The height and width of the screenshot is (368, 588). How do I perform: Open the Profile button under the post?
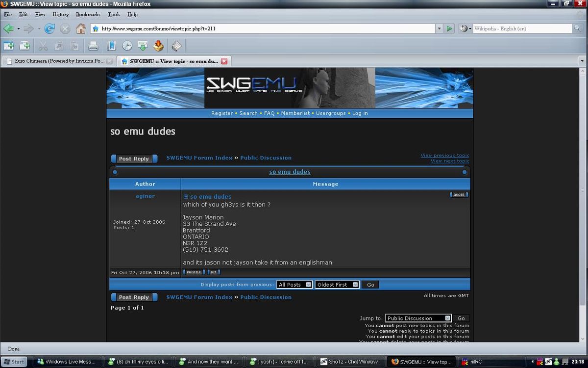(x=194, y=272)
